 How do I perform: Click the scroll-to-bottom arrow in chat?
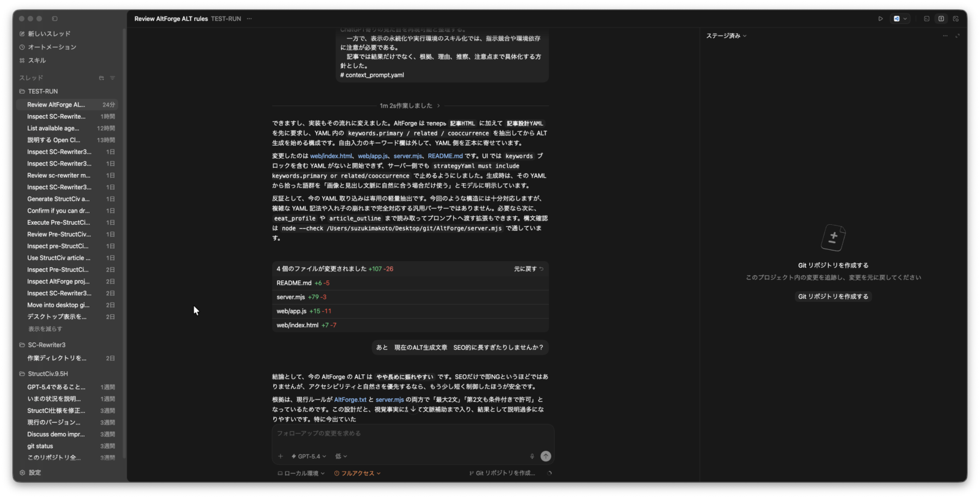coord(413,409)
